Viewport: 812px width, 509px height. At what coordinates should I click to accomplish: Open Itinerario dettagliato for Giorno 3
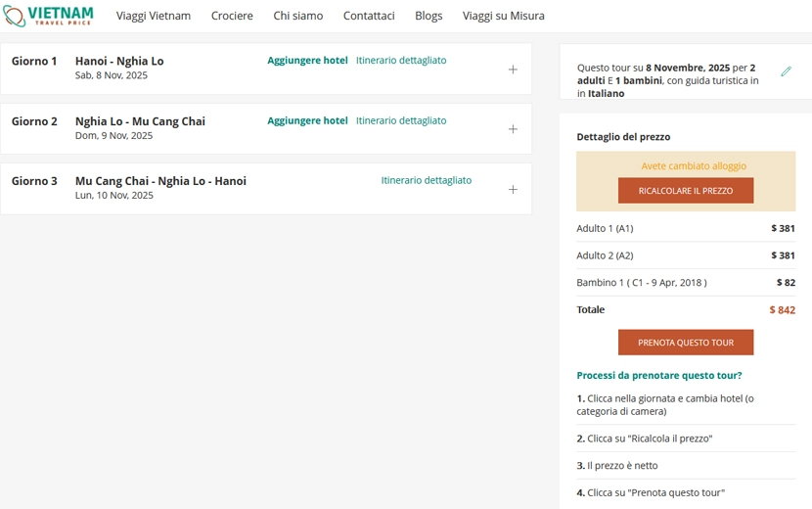point(426,180)
